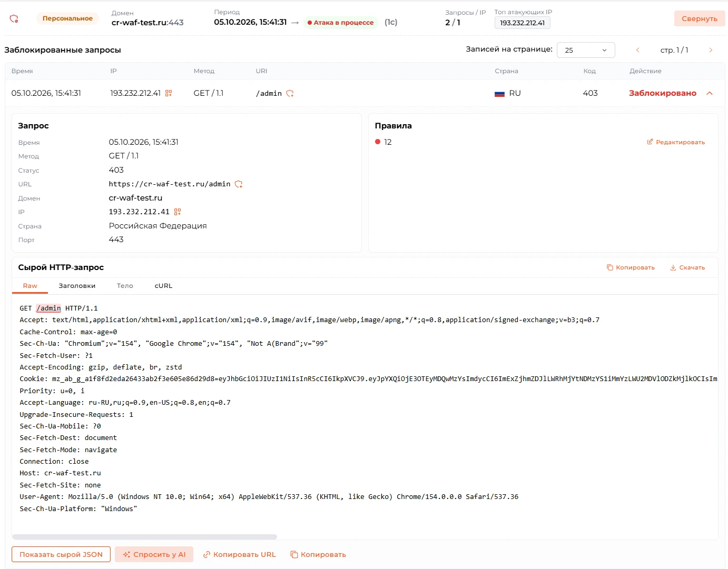Image resolution: width=728 pixels, height=569 pixels.
Task: Click the Russian flag icon in the Страна column
Action: 500,94
